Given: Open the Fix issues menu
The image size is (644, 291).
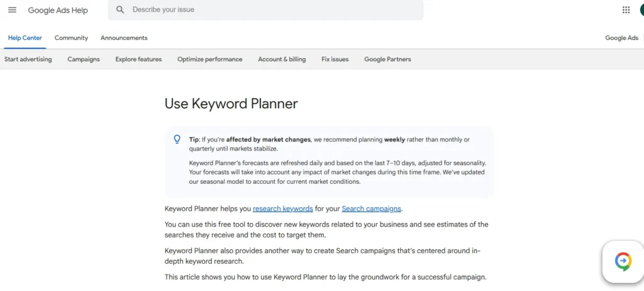Looking at the screenshot, I should (335, 59).
